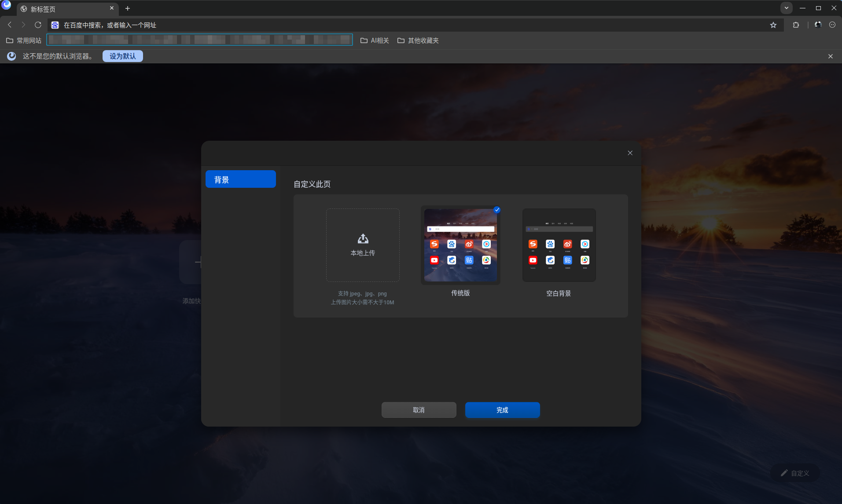Go back using the browser back arrow
This screenshot has height=504, width=842.
[x=10, y=25]
